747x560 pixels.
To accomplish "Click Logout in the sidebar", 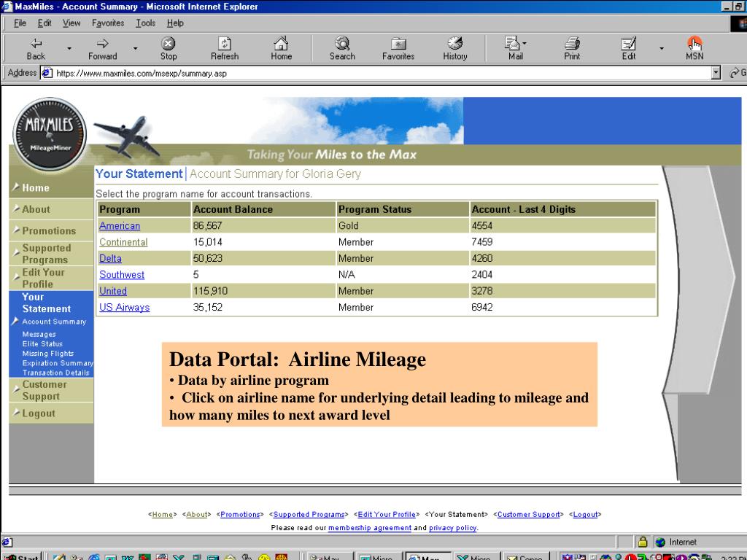I will [39, 413].
